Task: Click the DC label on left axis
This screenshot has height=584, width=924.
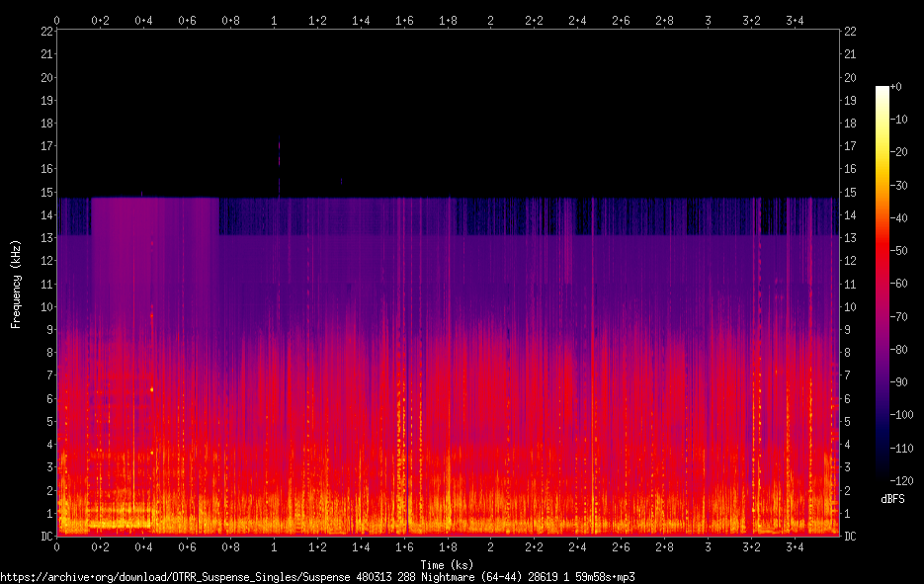Action: coord(46,536)
